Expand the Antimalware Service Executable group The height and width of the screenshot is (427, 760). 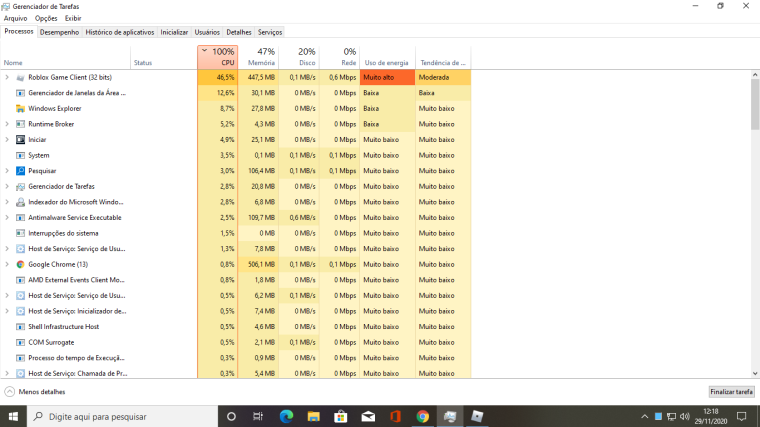click(x=7, y=218)
